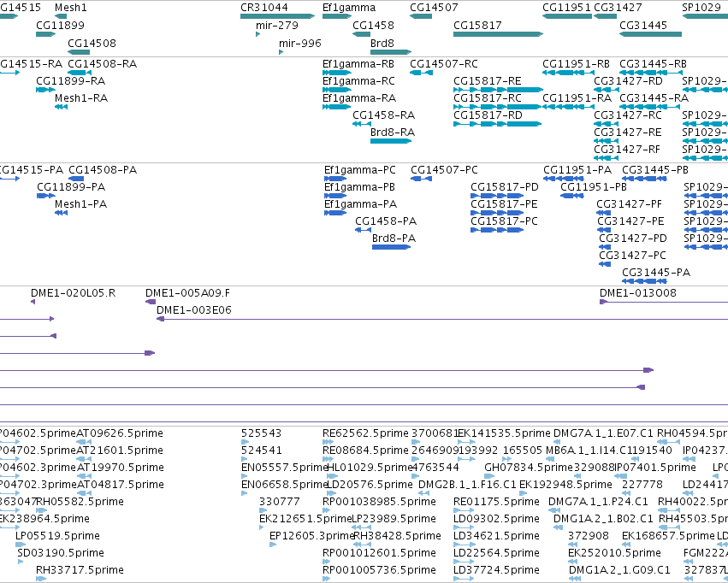Select the CG1458-RA transcript label
728x583 pixels.
(383, 115)
